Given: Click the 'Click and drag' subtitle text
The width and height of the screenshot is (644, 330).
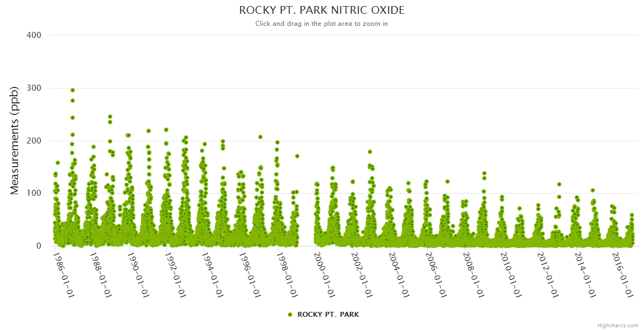Looking at the screenshot, I should [x=321, y=24].
